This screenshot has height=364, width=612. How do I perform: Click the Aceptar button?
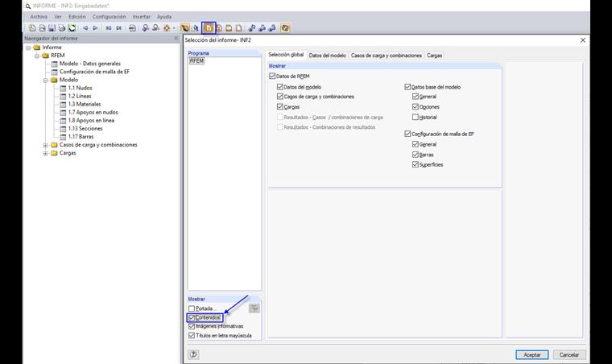pos(532,354)
